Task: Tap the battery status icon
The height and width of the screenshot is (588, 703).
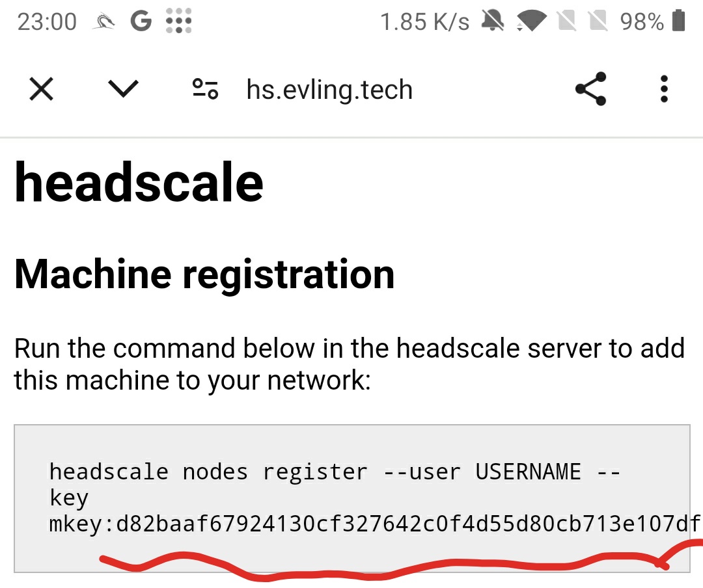Action: (679, 21)
